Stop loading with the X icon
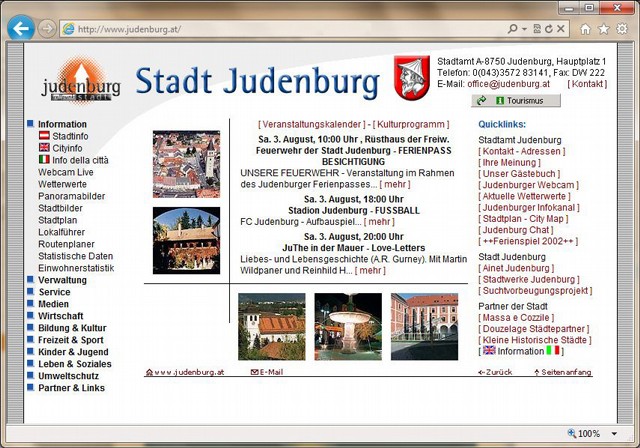 [561, 29]
